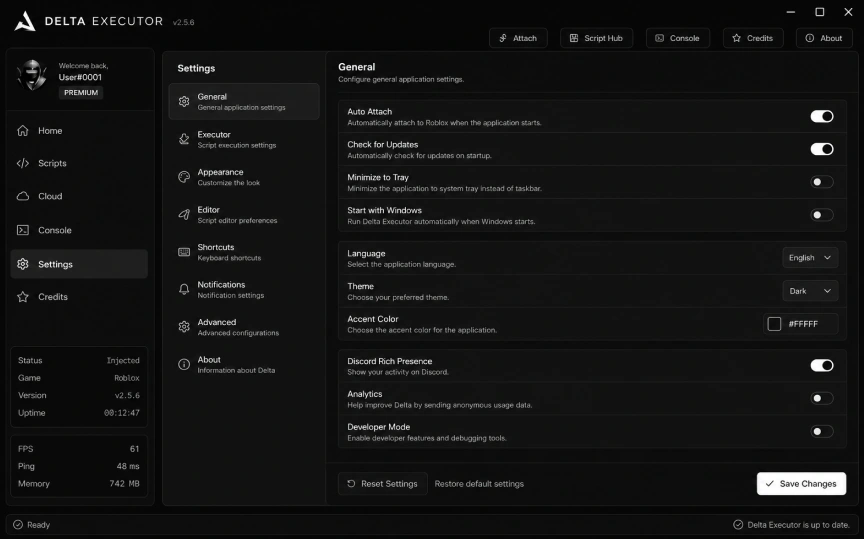Click the Advanced gear icon
This screenshot has width=864, height=539.
pyautogui.click(x=184, y=327)
